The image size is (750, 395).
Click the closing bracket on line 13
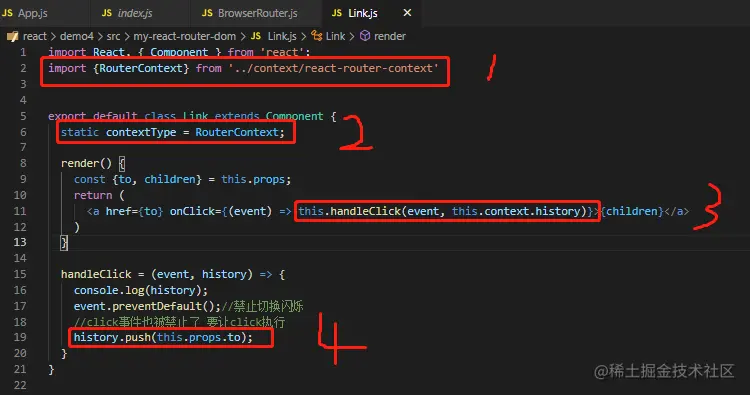tap(64, 242)
